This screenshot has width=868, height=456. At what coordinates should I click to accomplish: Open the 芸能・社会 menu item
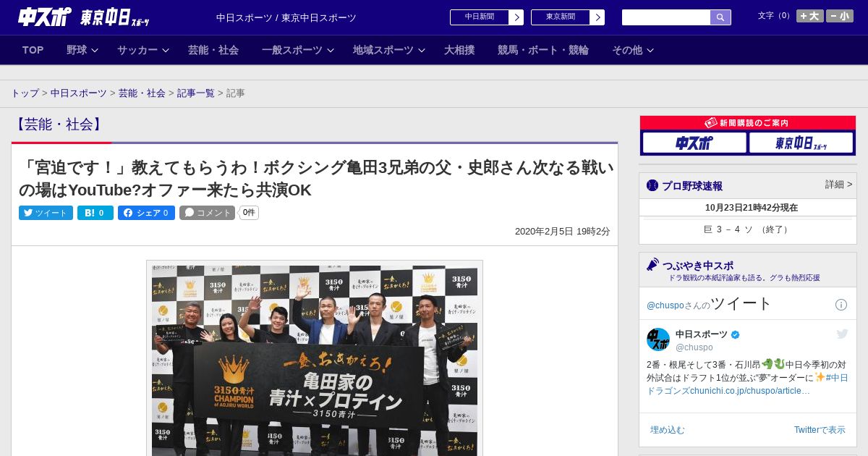[213, 50]
